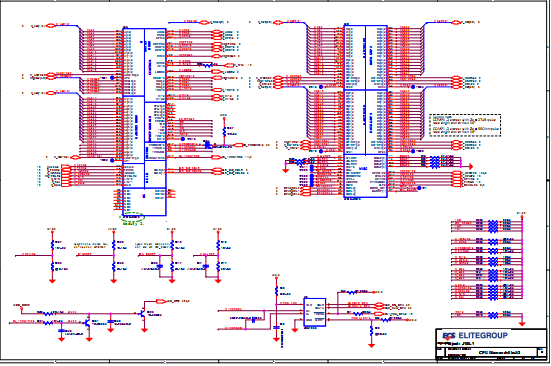Select the red right-pointing arrow after resistor pack
The image size is (551, 366).
(x=470, y=166)
